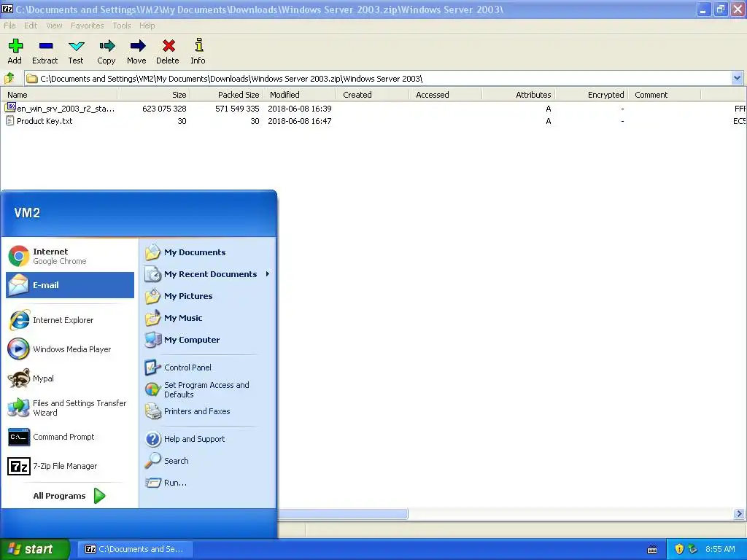Select Product Key.txt file
Screen dimensions: 747x560
(x=39, y=121)
